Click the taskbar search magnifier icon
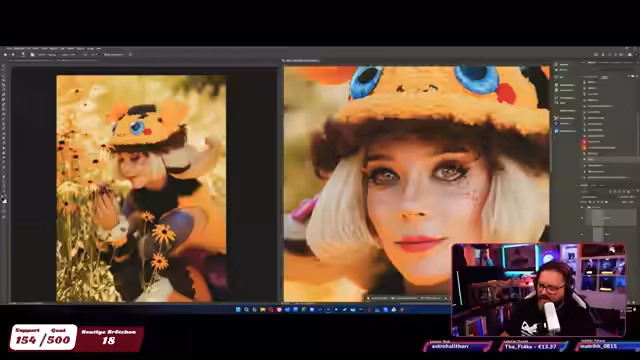640x360 pixels. coord(247,310)
